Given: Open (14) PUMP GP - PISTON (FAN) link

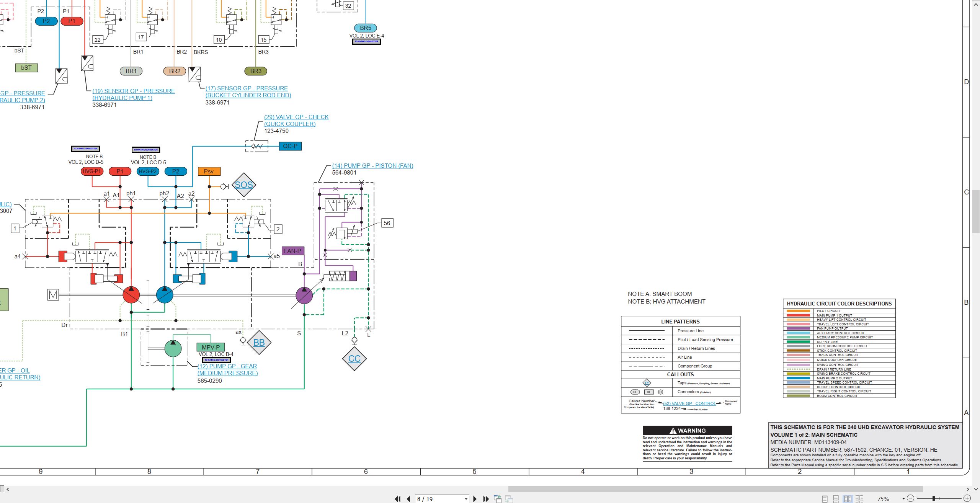Looking at the screenshot, I should (373, 166).
